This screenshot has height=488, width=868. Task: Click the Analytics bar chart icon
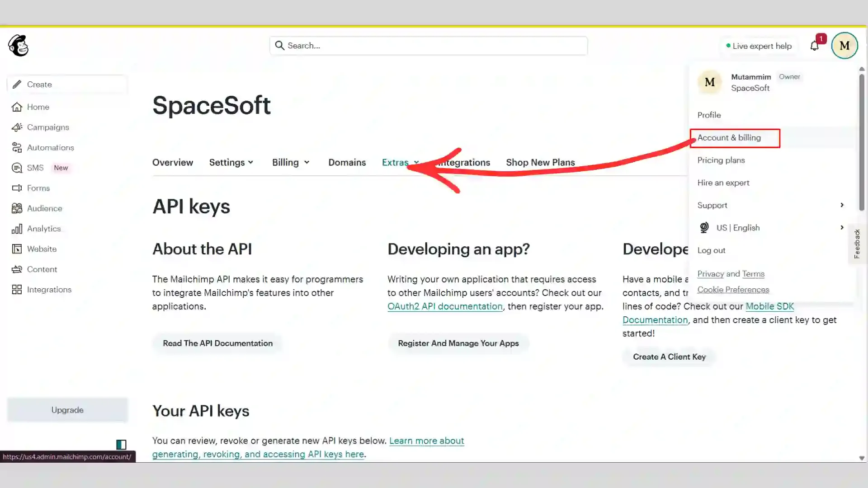[17, 229]
